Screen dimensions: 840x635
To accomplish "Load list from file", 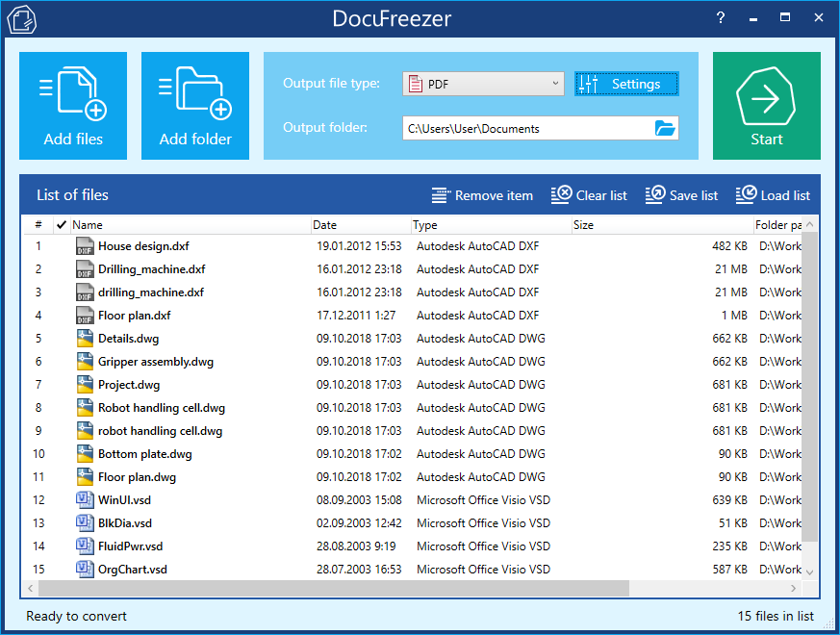I will [773, 195].
